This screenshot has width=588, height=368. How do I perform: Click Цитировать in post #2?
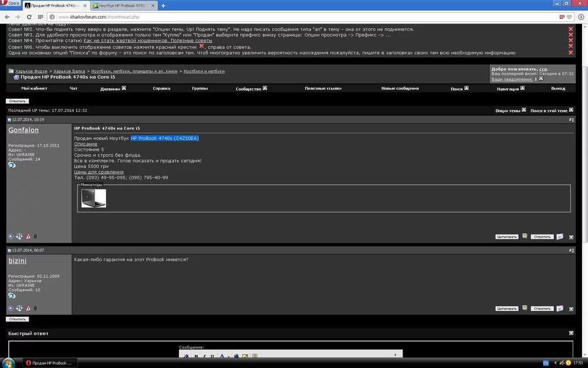[507, 309]
